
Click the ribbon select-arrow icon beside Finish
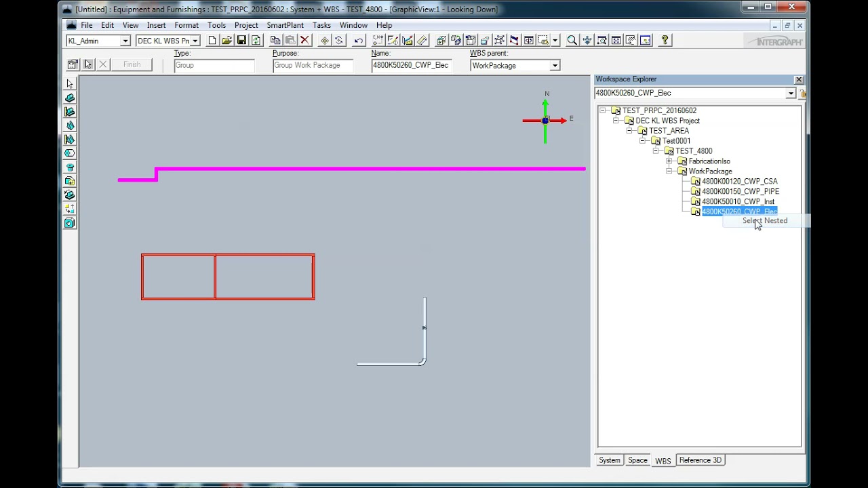tap(87, 64)
